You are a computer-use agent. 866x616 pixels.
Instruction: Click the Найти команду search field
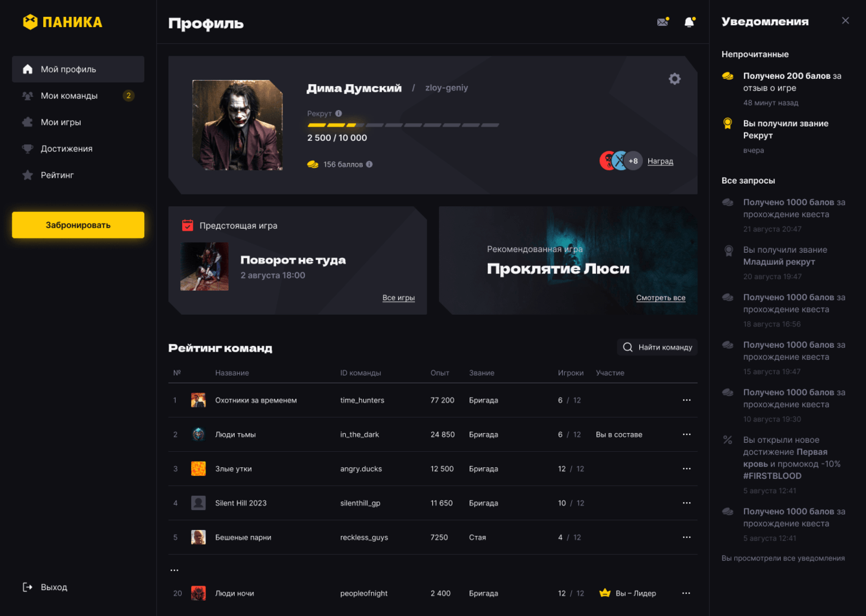tap(657, 347)
